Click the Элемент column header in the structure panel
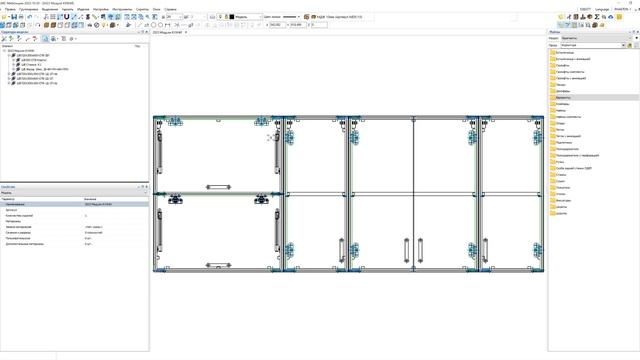 pos(7,46)
